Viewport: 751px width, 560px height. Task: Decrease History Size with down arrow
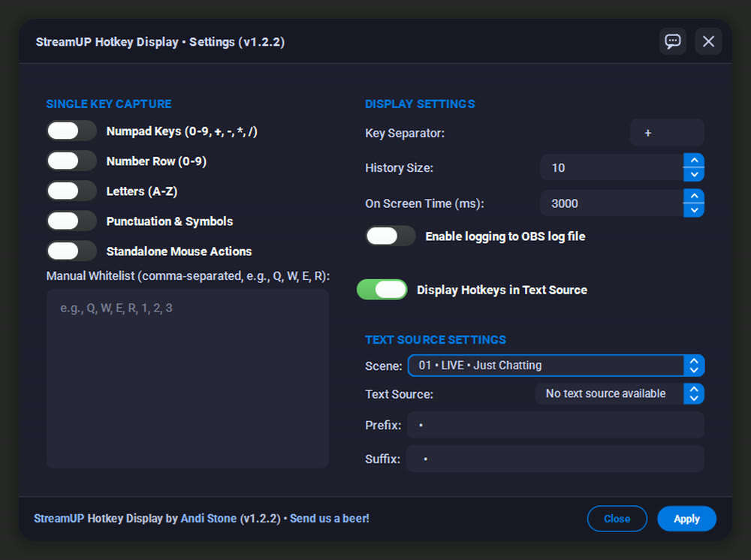click(694, 175)
